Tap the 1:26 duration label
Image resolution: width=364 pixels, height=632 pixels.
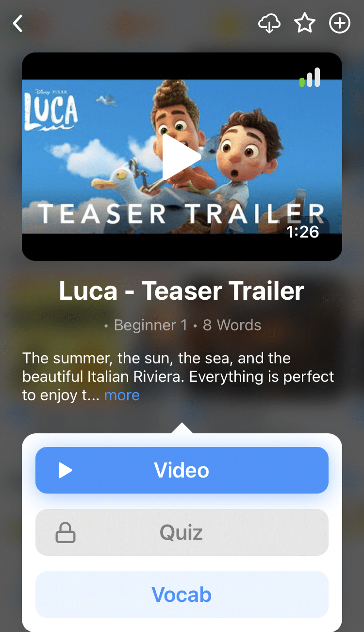point(302,232)
